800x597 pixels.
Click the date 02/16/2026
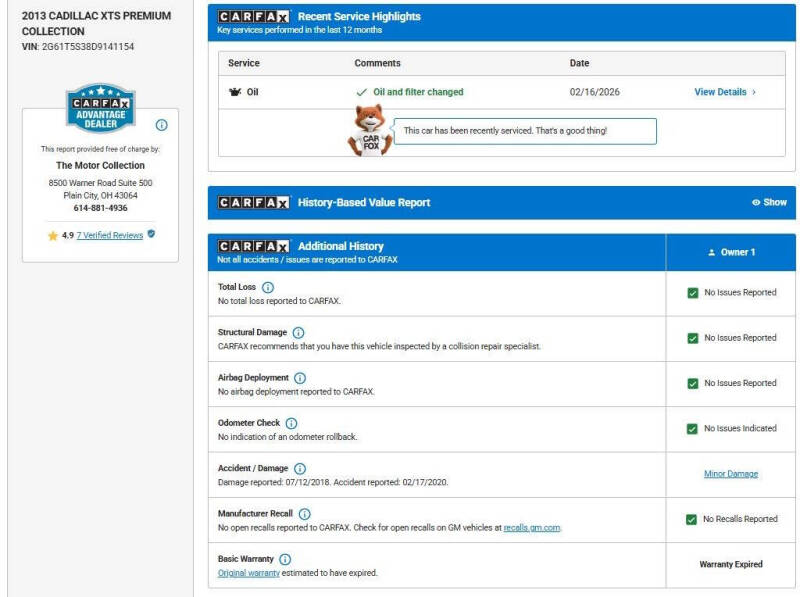pyautogui.click(x=594, y=92)
